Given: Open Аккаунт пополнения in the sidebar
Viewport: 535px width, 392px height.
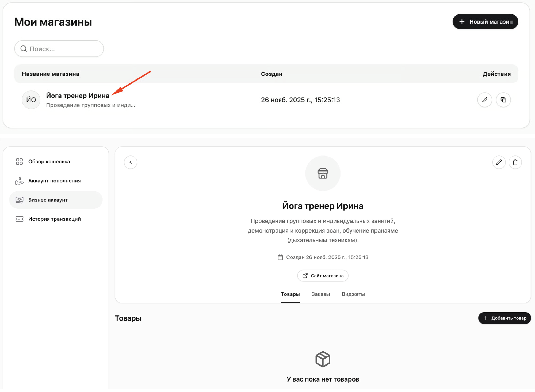Looking at the screenshot, I should (x=54, y=181).
